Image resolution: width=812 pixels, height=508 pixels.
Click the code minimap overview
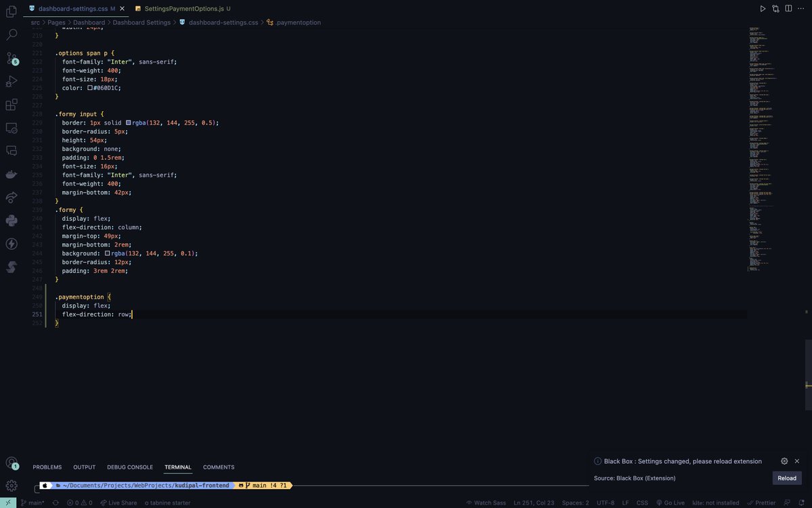point(763,149)
